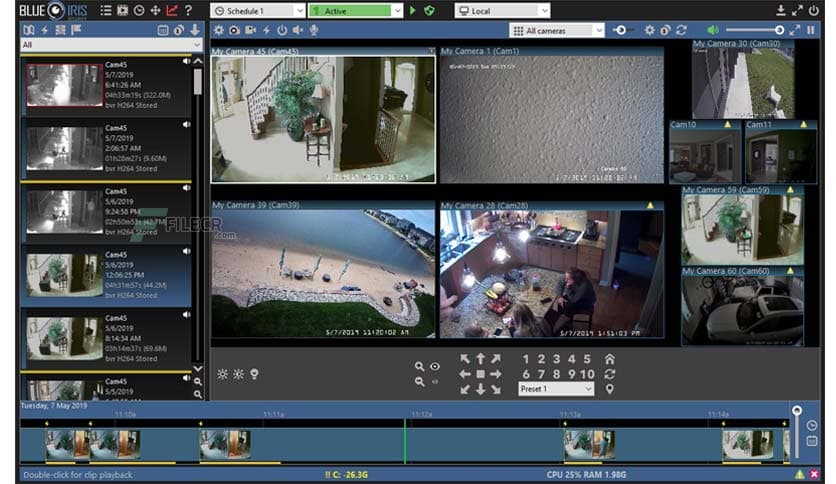
Task: Select Cam45 clip from 2:06:57 AM
Action: tap(106, 148)
